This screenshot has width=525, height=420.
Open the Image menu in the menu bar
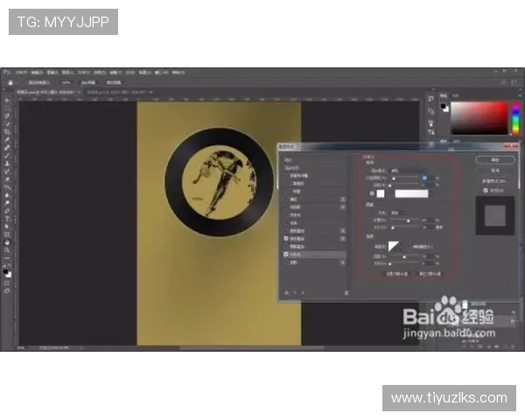[x=52, y=73]
